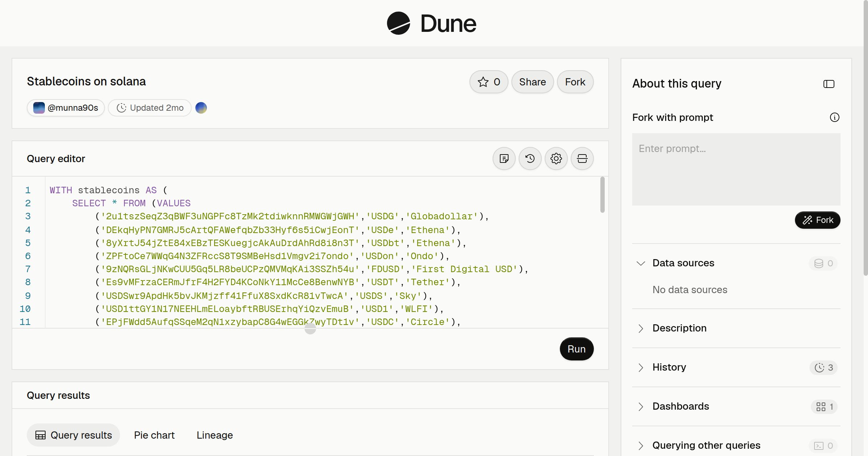868x456 pixels.
Task: Click the round gradient avatar beside Updated 2mo
Action: click(x=201, y=108)
